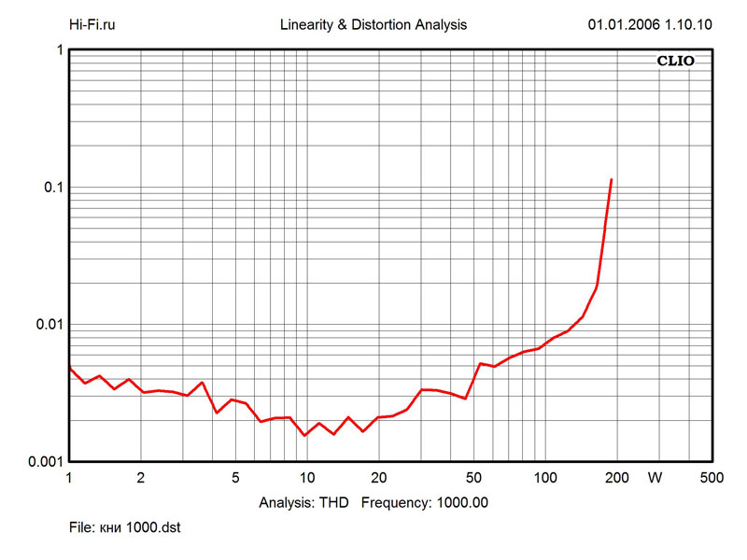Screen dimensions: 747x560
Task: Click the topmost end of the red THD curve
Action: [x=612, y=179]
